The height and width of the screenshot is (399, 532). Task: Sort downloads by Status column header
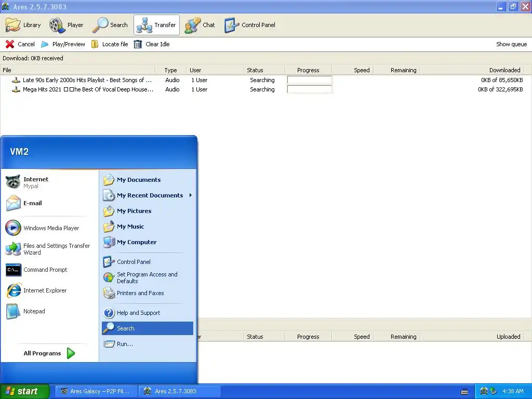pos(264,70)
